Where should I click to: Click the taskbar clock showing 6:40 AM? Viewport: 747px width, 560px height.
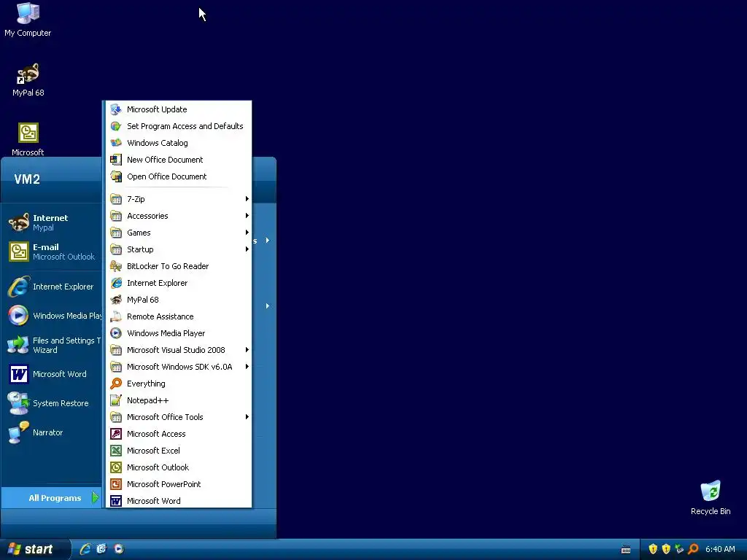pos(720,549)
